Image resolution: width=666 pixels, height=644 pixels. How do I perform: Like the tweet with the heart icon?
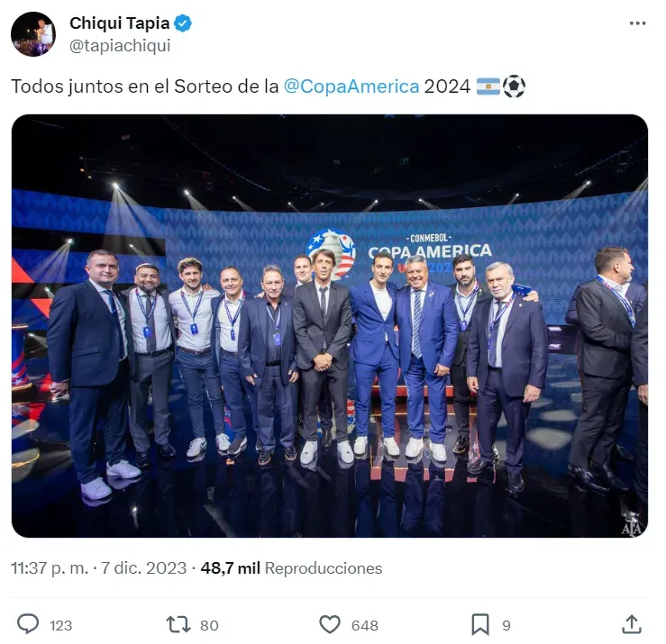pos(330,624)
